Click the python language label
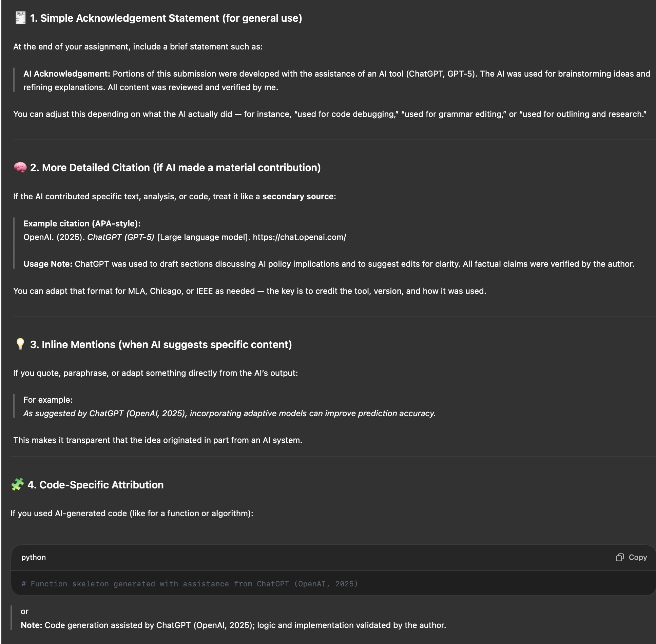This screenshot has height=644, width=656. point(34,557)
